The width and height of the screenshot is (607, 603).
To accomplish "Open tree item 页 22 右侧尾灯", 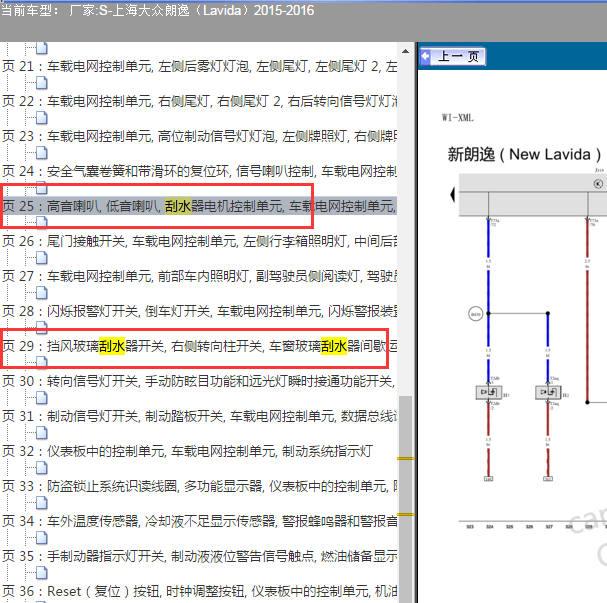I will pos(199,101).
